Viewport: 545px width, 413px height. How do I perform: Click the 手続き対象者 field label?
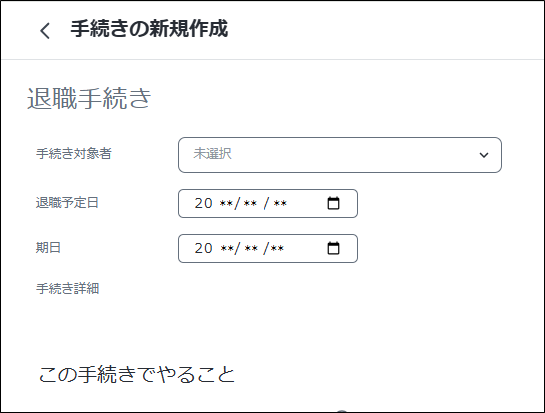coord(74,153)
